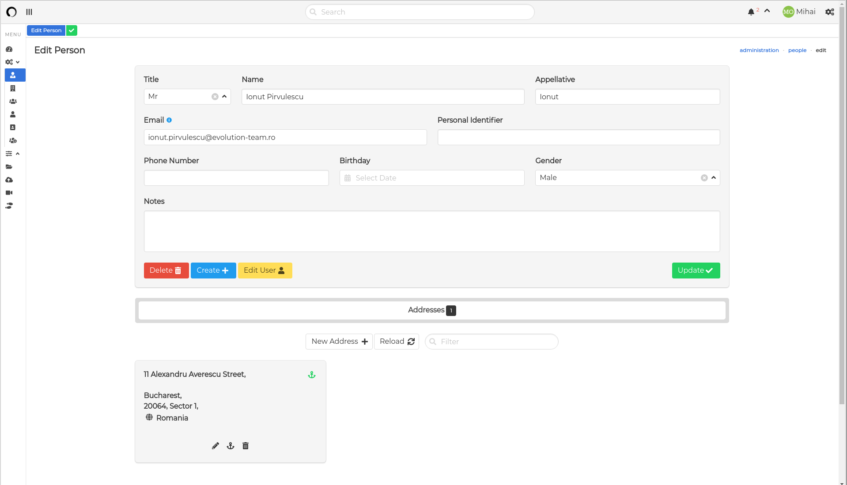Open settings cogs in top-right corner
Screen dimensions: 847x485
830,12
